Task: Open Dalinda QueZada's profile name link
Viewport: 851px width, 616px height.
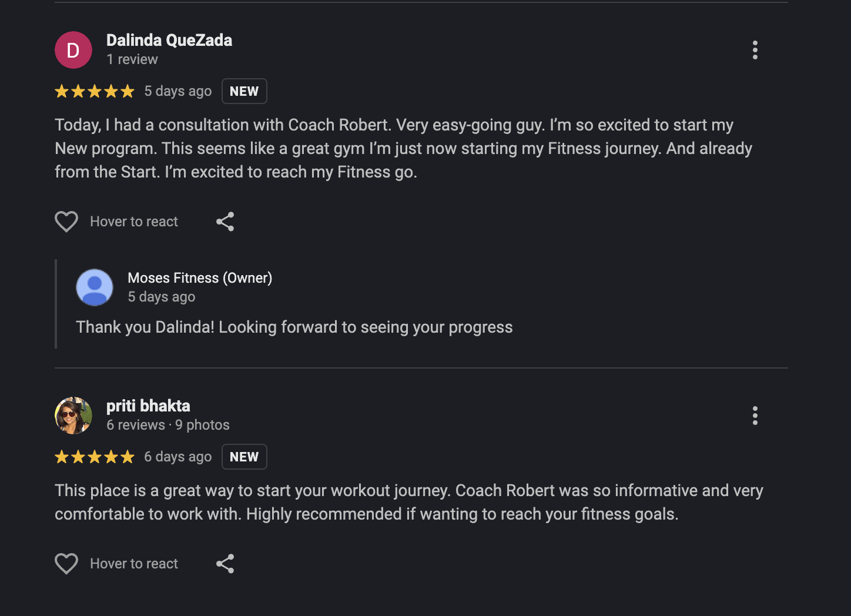Action: tap(169, 40)
